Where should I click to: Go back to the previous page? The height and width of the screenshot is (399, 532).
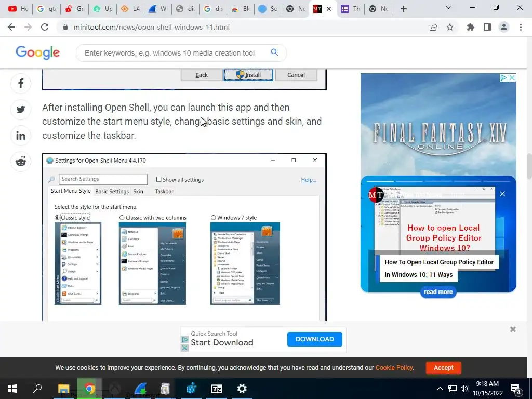(x=11, y=27)
